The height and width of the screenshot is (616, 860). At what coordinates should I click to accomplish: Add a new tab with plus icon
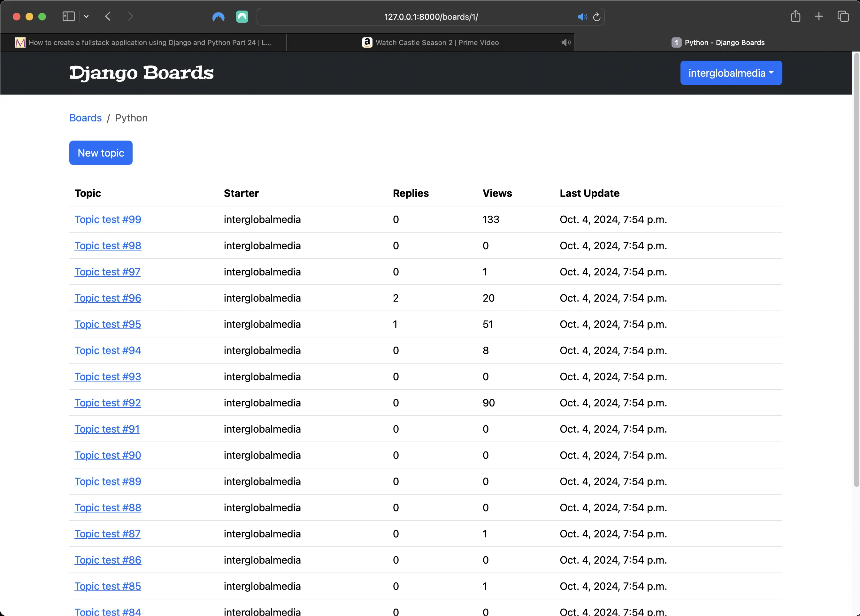[819, 16]
